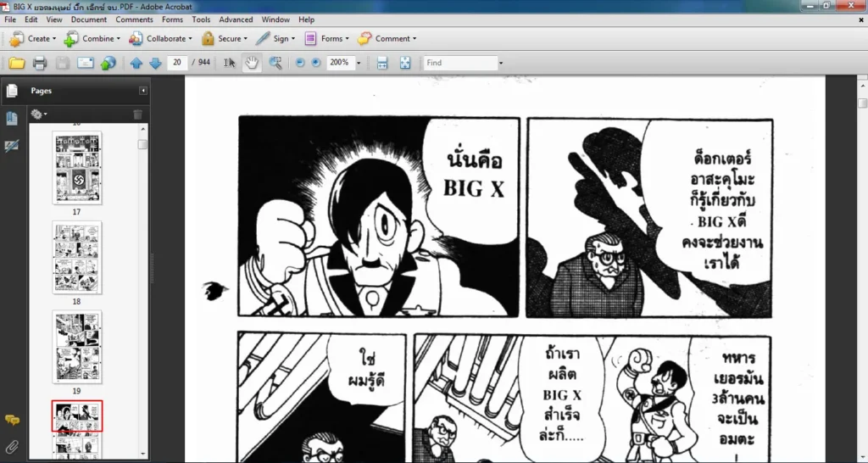
Task: Open the Pages panel sidebar icon
Action: point(12,91)
